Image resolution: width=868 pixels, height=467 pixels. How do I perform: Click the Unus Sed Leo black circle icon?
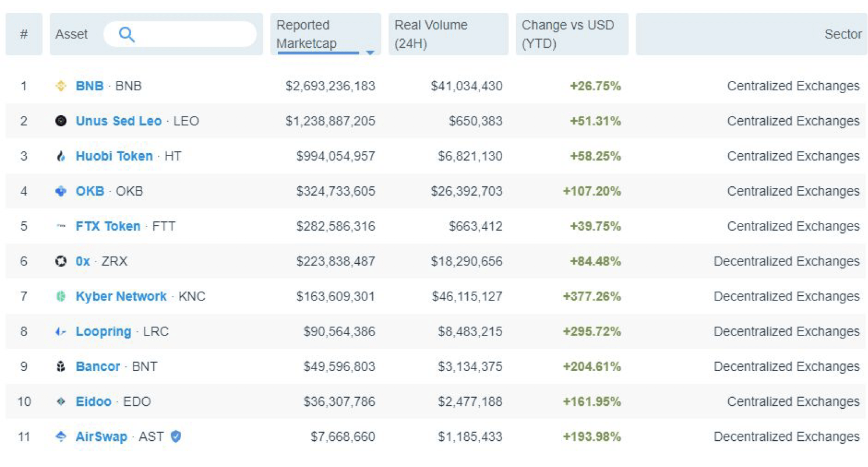pos(61,121)
